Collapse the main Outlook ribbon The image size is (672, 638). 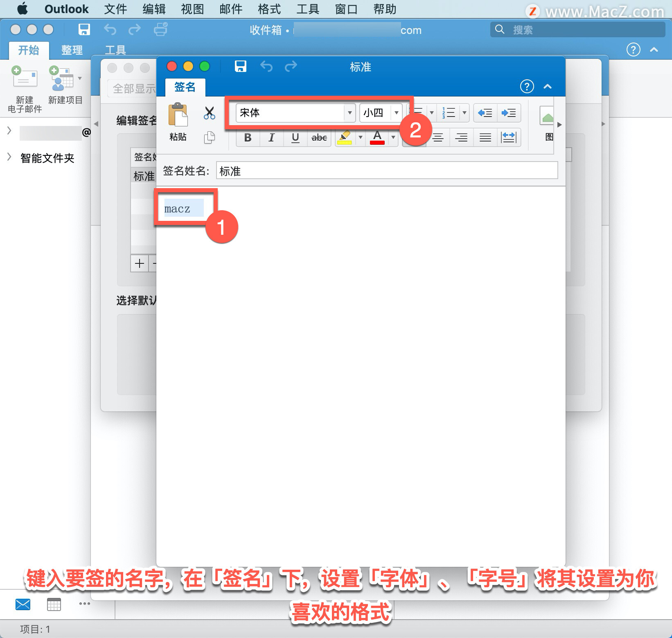point(654,50)
